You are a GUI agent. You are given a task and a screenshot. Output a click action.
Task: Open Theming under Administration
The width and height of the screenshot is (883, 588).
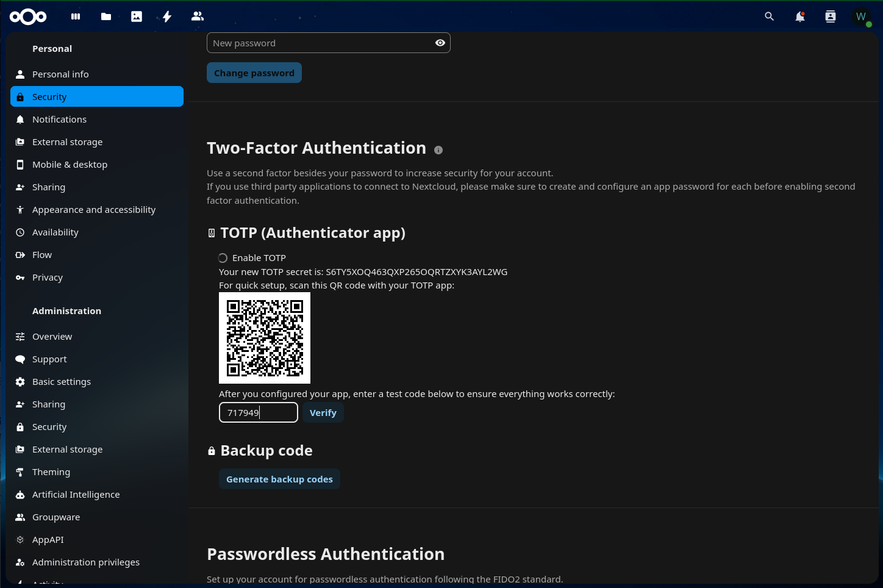pos(51,472)
